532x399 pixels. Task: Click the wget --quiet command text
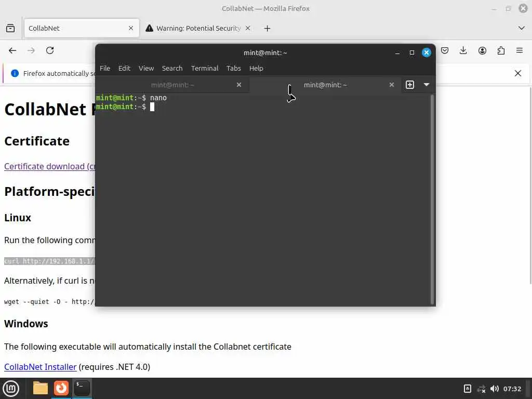pyautogui.click(x=49, y=302)
